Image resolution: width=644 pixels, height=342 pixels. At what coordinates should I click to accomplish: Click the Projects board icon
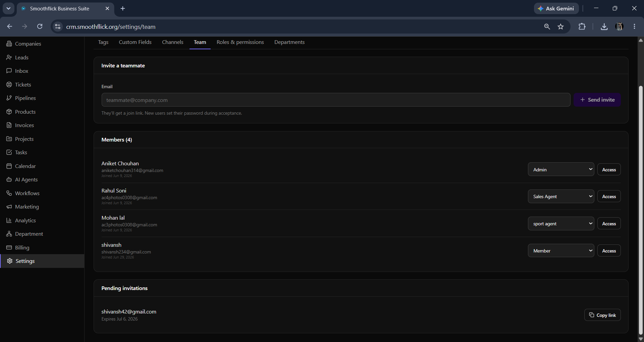coord(9,139)
